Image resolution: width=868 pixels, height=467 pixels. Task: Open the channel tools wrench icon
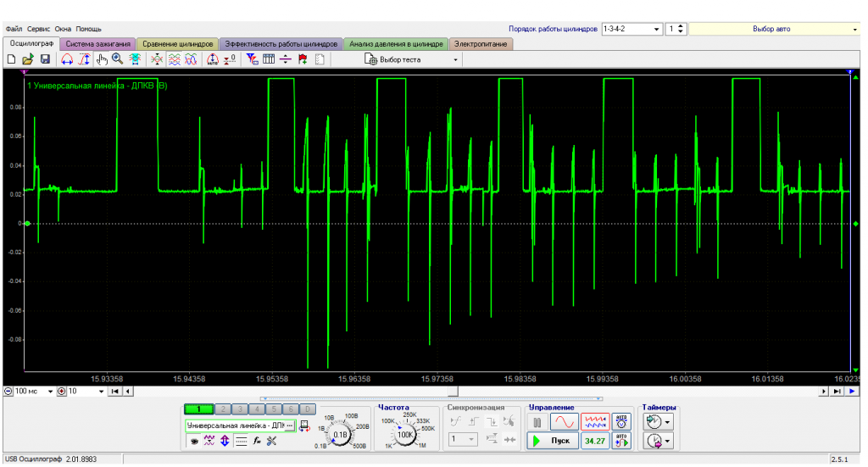pyautogui.click(x=272, y=441)
